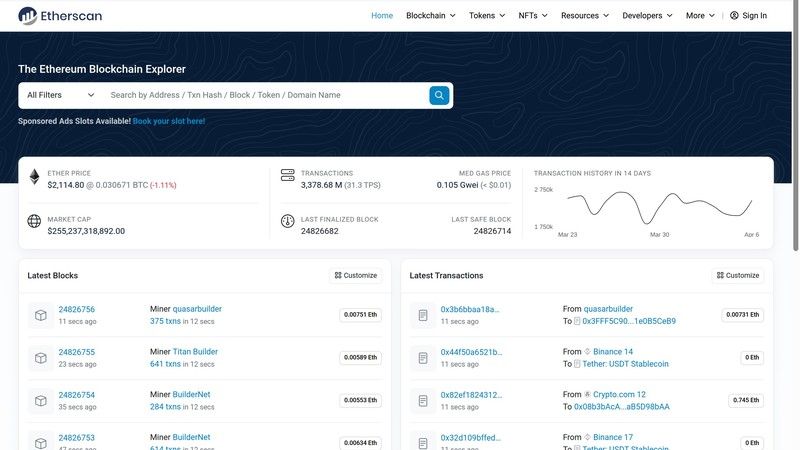
Task: Click the Crypto.com 12 tag icon
Action: pyautogui.click(x=587, y=394)
